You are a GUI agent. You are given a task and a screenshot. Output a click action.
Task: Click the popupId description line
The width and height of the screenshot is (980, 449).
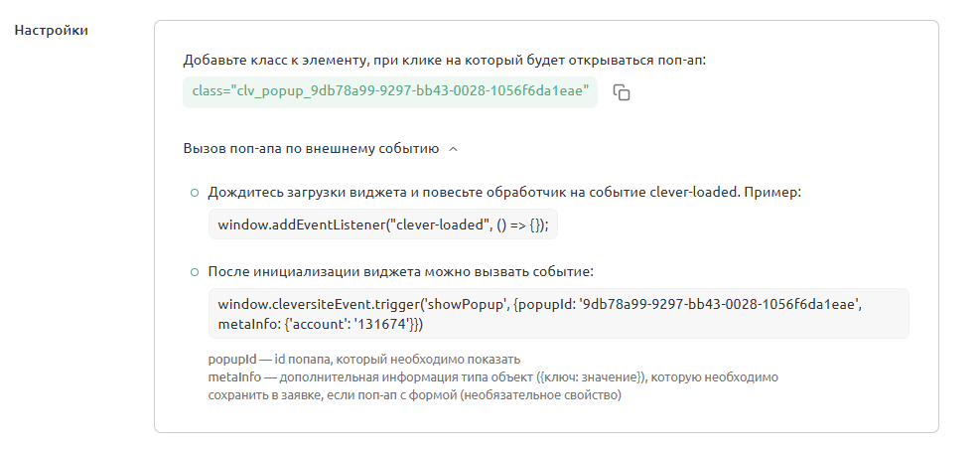[x=364, y=360]
